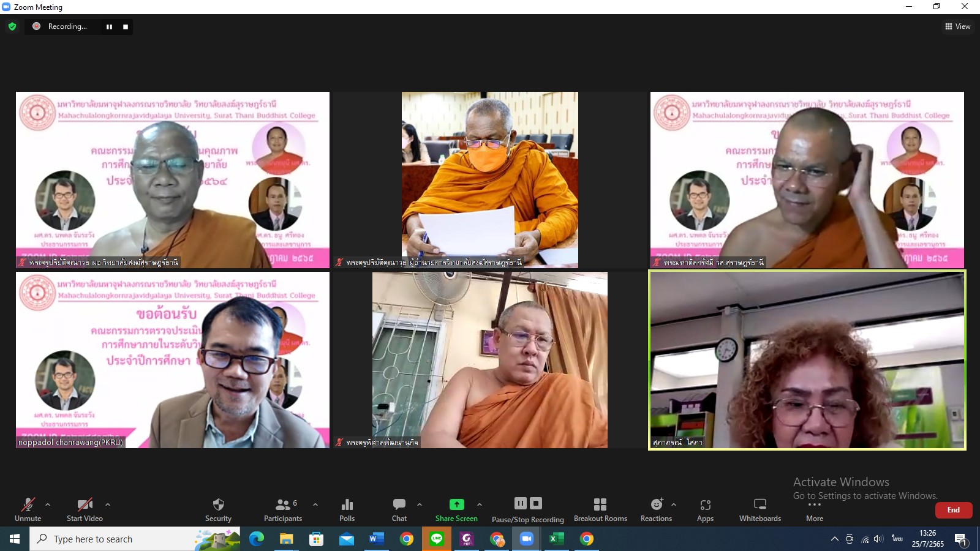This screenshot has width=980, height=551.
Task: Open Microsoft Word from taskbar
Action: (377, 539)
